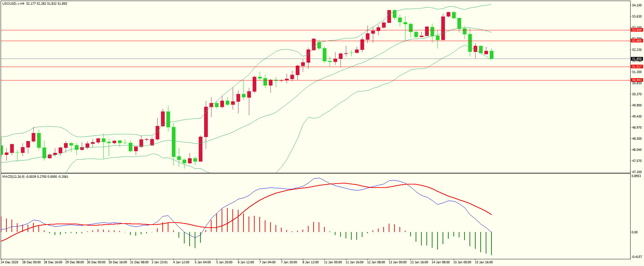Click the 15 Jan 16:00 time label
The image size is (644, 266).
pos(484,262)
